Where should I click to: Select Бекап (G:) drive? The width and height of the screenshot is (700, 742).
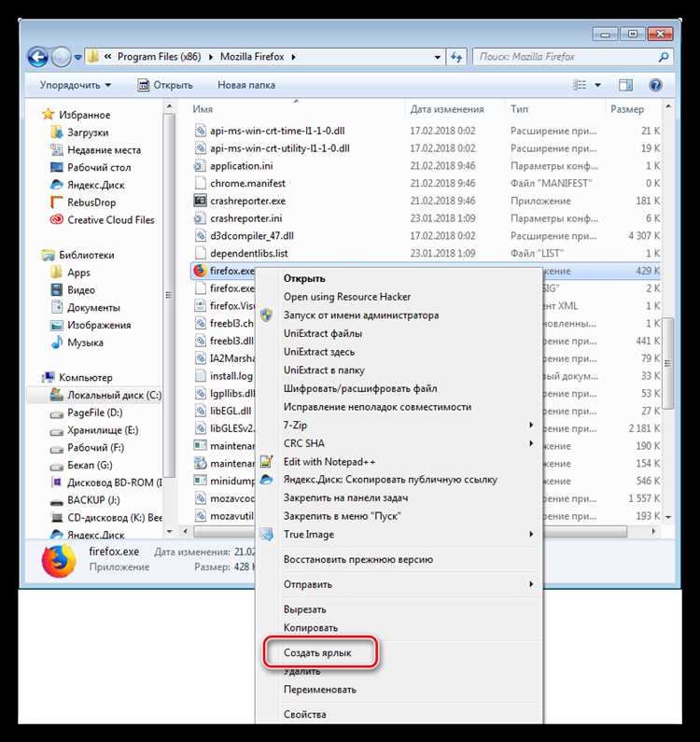(90, 465)
